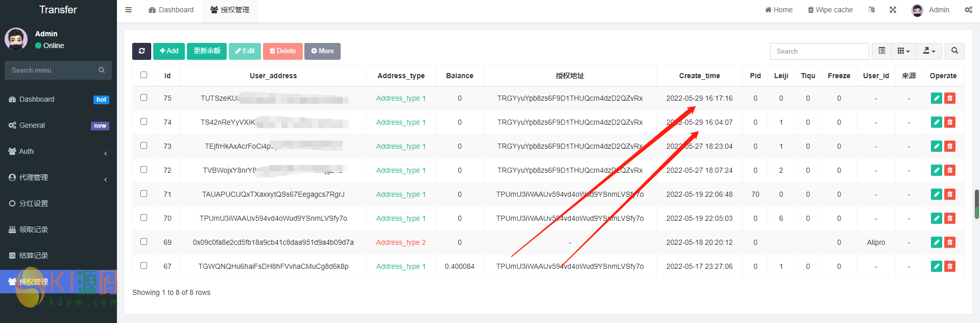980x323 pixels.
Task: Check the checkbox for row 70
Action: [144, 218]
